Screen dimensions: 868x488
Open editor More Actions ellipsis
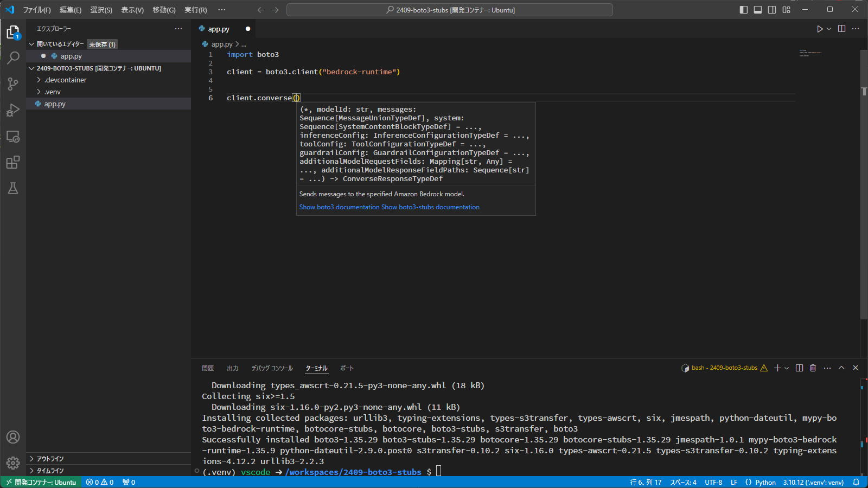point(856,29)
